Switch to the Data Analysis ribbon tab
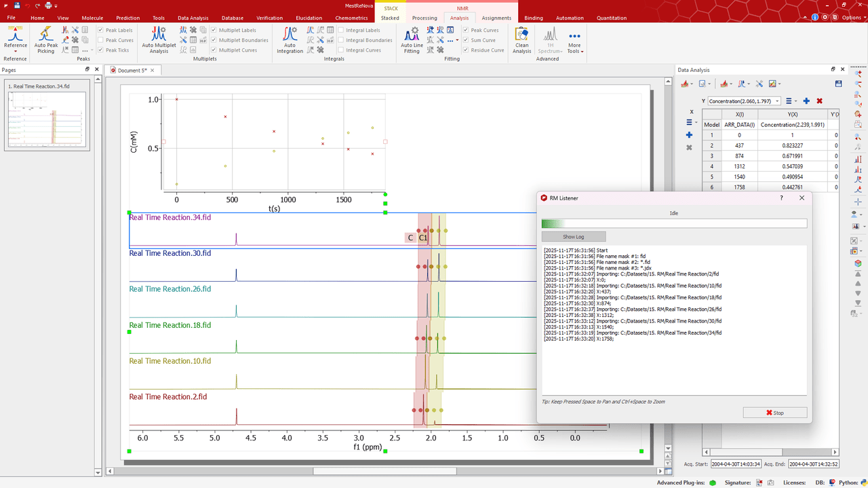This screenshot has height=488, width=868. (193, 18)
